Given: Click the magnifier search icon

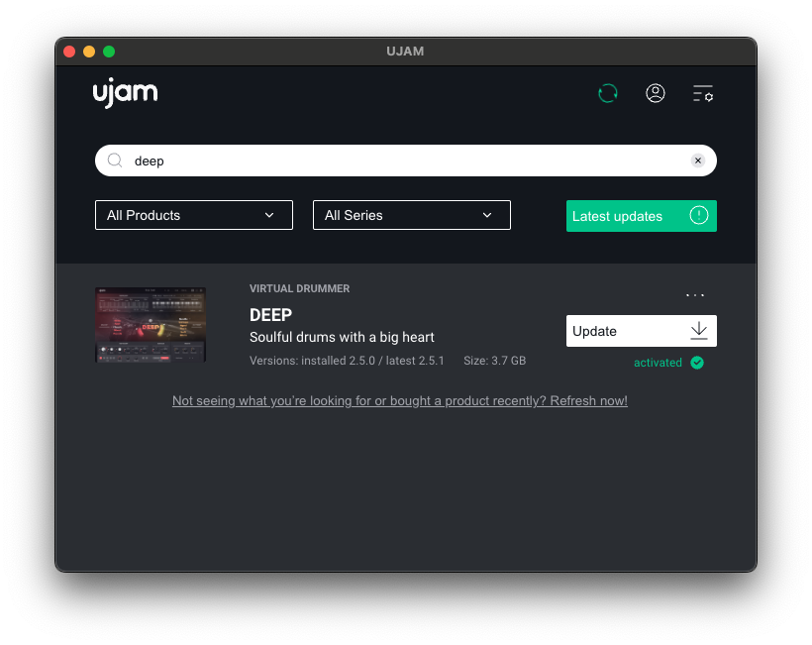Looking at the screenshot, I should [x=115, y=161].
